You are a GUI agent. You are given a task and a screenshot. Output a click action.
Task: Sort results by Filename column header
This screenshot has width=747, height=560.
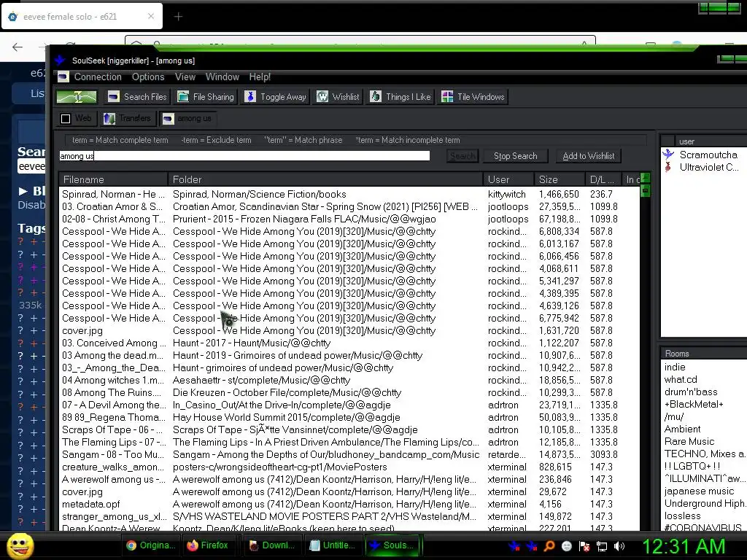(113, 179)
